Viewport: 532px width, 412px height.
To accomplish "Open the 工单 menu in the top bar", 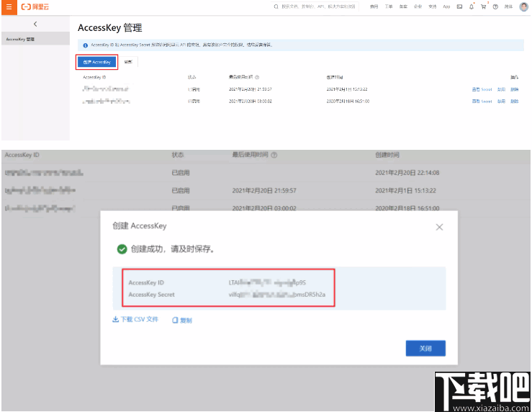I will coord(389,6).
